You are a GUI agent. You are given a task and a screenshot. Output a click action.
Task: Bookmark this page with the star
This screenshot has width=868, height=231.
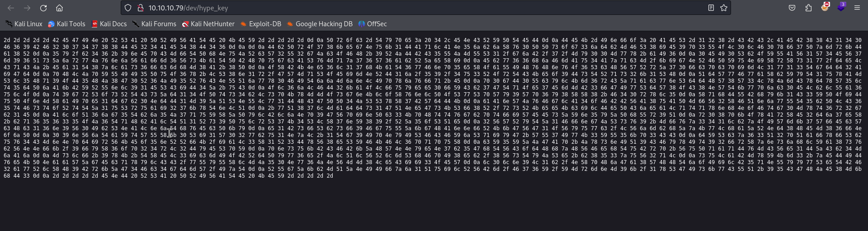(724, 8)
